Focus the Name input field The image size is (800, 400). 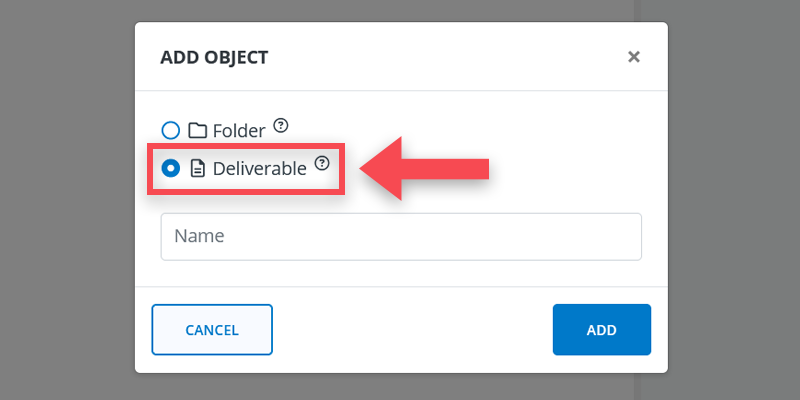pyautogui.click(x=400, y=236)
